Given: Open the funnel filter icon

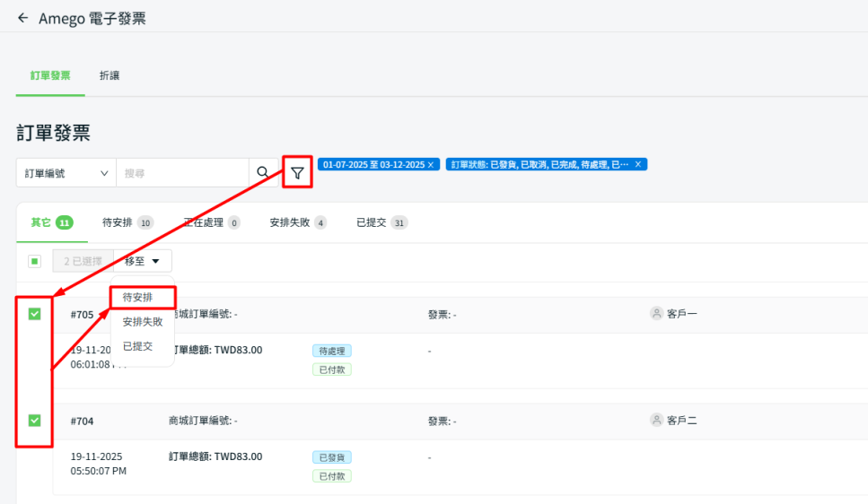Looking at the screenshot, I should pos(297,173).
